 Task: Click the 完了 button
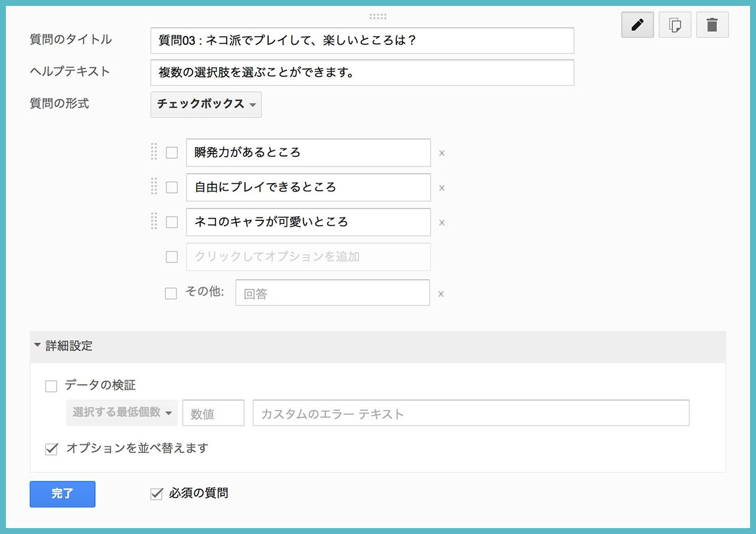click(x=63, y=494)
